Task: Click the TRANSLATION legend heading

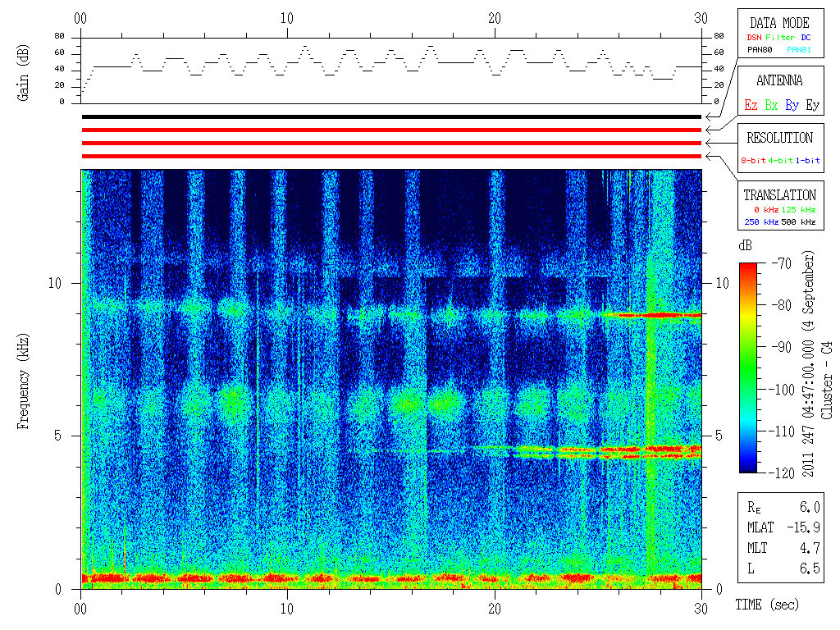Action: coord(779,195)
